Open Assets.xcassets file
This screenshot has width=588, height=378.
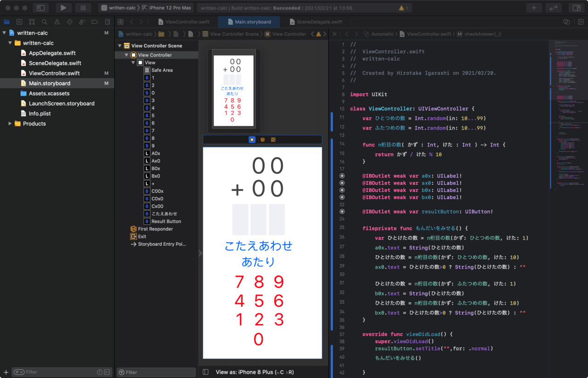49,93
